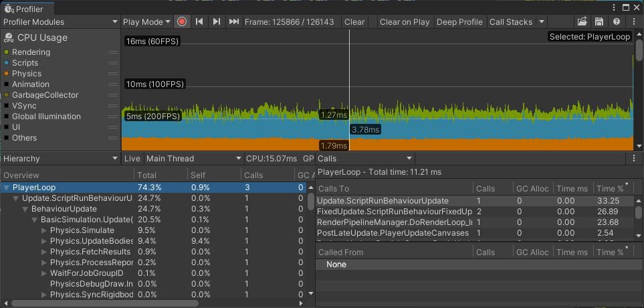Sort by Self column header

(214, 175)
